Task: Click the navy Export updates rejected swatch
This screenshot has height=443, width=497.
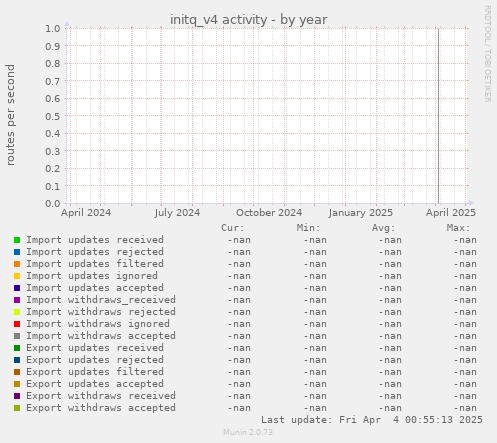Action: (17, 360)
